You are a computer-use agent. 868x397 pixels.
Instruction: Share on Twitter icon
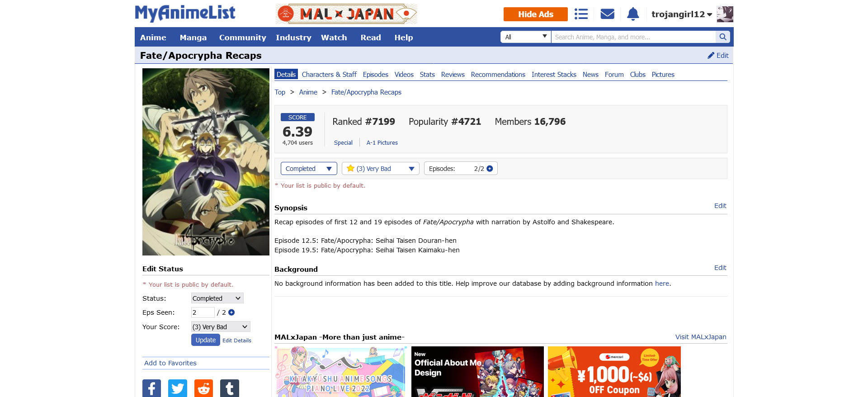point(178,388)
